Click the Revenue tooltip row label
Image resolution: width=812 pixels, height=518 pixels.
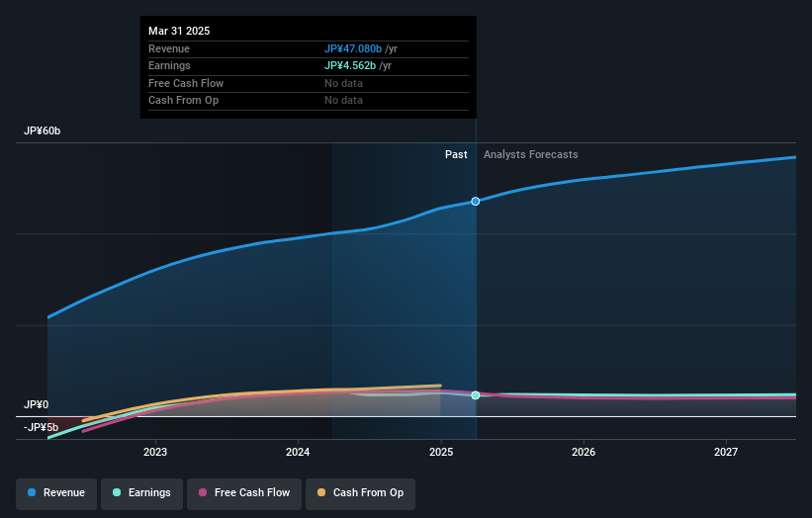[169, 48]
